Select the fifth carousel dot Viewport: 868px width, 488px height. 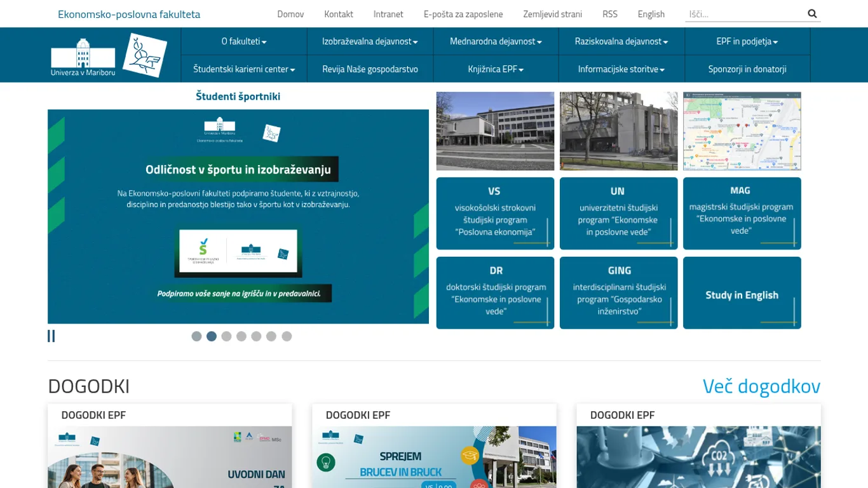pos(256,336)
